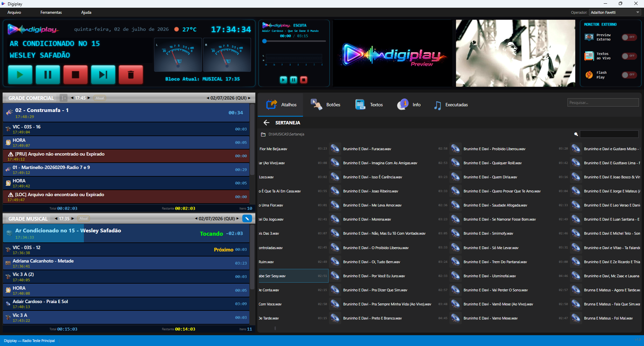This screenshot has width=644, height=346.
Task: Click the Flash Play lightning icon
Action: coord(589,75)
